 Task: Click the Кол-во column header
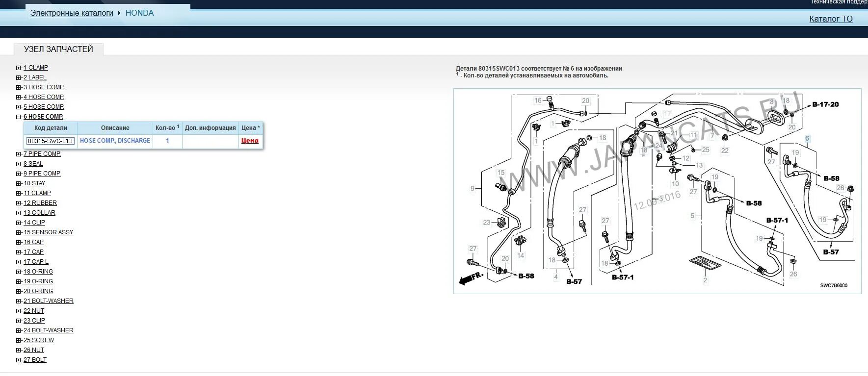click(167, 128)
